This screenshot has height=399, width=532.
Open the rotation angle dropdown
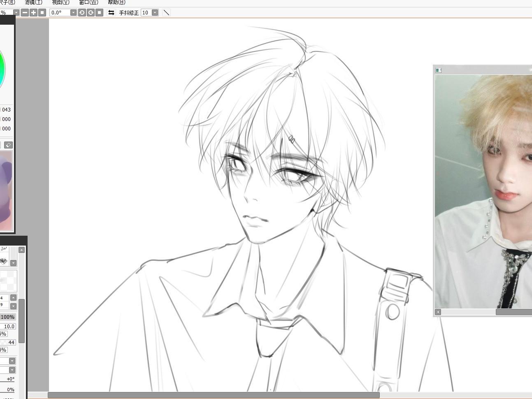coord(73,12)
